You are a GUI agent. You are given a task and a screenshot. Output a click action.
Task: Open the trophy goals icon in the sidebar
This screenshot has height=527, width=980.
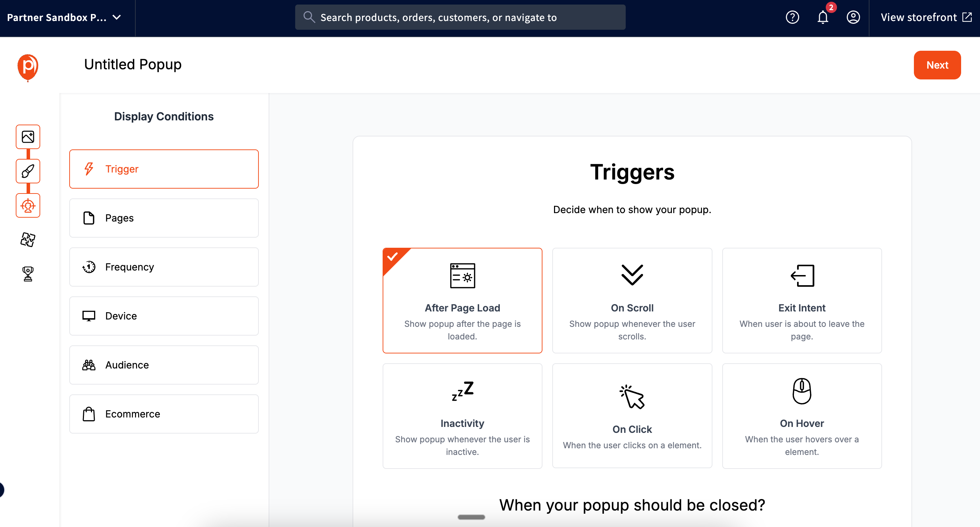point(27,274)
